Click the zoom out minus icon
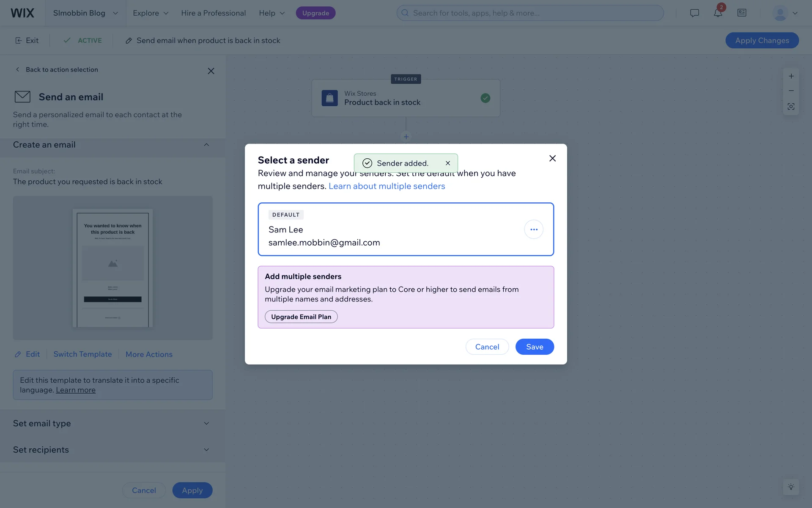This screenshot has width=812, height=508. 791,91
